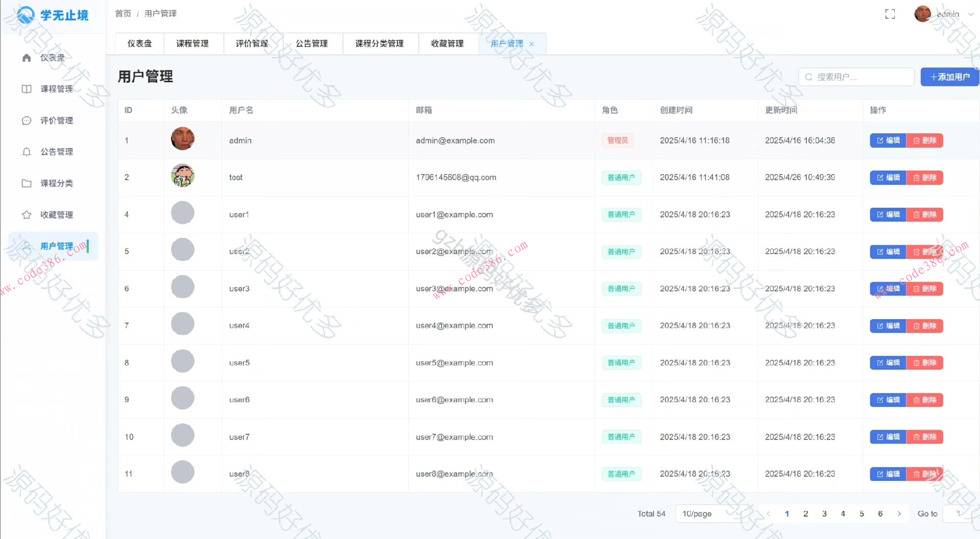Edit the admin user row
The height and width of the screenshot is (539, 980).
[888, 140]
